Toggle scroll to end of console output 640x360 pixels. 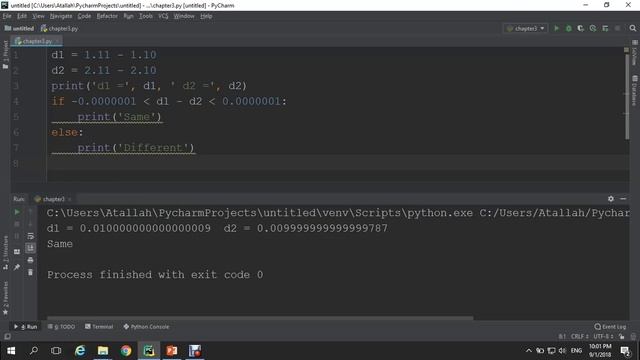click(30, 248)
